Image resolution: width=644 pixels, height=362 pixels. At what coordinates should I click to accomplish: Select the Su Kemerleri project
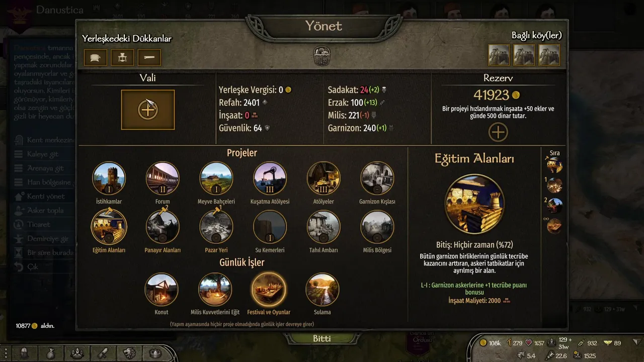point(270,227)
